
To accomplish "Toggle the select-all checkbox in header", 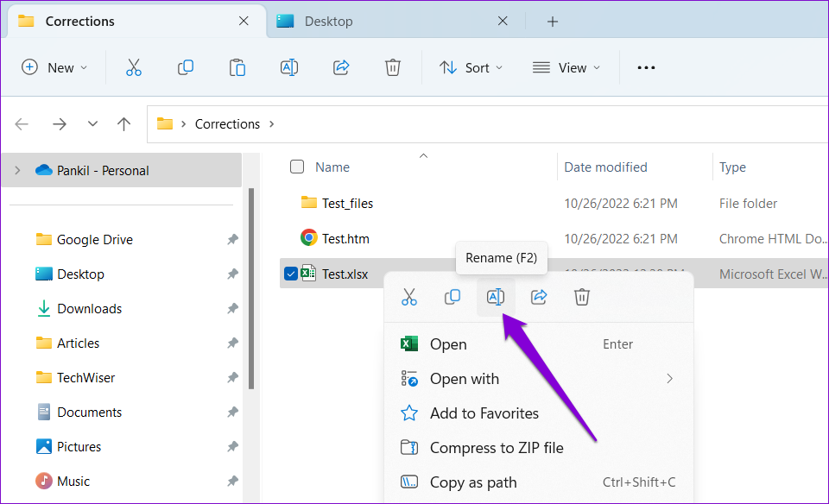I will [x=297, y=167].
